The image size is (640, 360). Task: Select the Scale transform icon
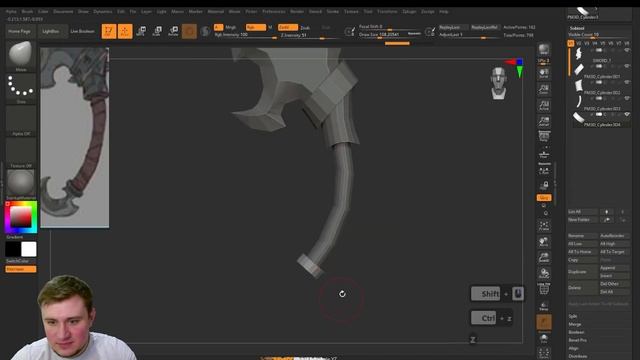point(157,31)
